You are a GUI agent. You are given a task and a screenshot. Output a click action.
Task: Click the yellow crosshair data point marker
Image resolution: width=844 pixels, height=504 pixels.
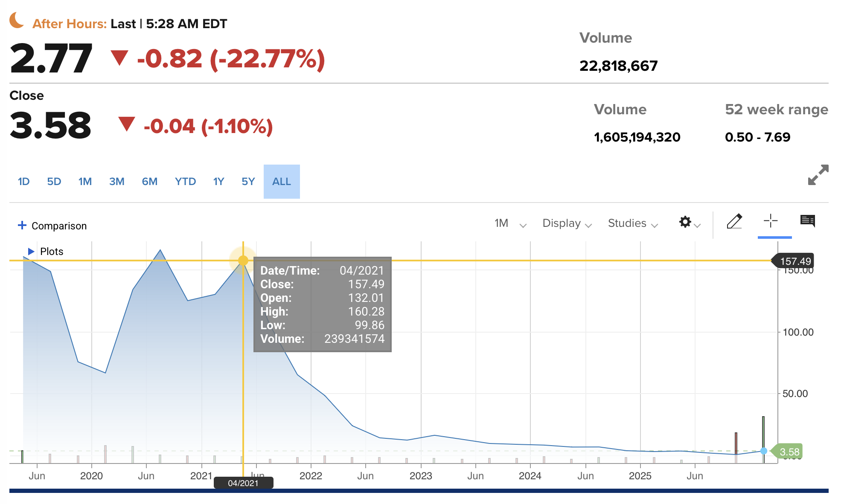pos(243,261)
